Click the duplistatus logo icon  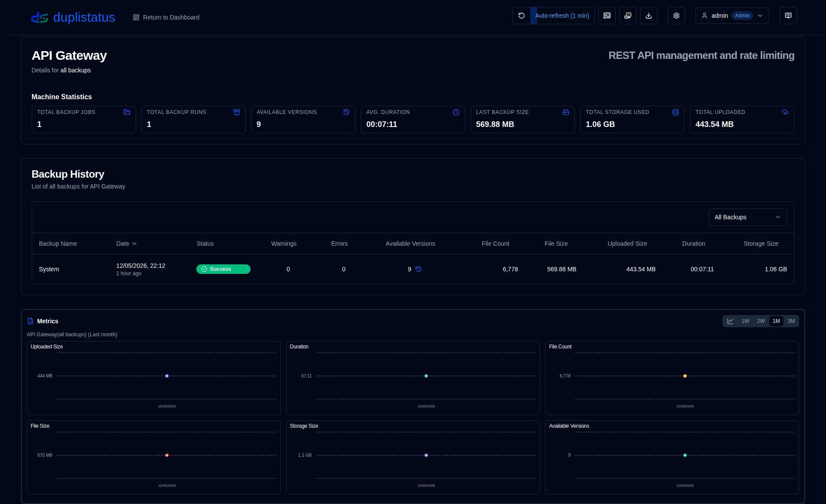tap(39, 17)
